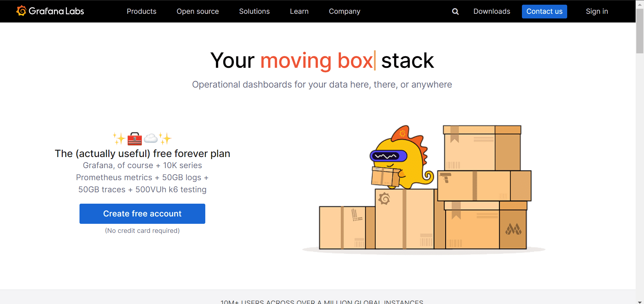
Task: Open the Products dropdown
Action: (x=141, y=11)
